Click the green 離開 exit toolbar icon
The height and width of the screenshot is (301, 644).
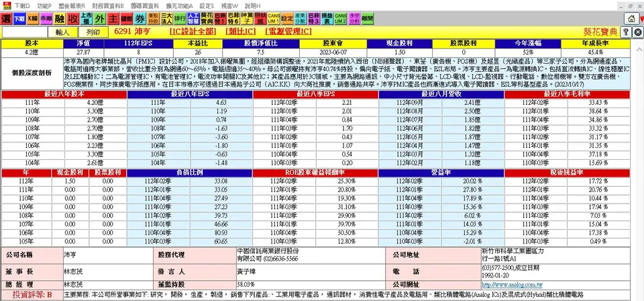[x=368, y=19]
